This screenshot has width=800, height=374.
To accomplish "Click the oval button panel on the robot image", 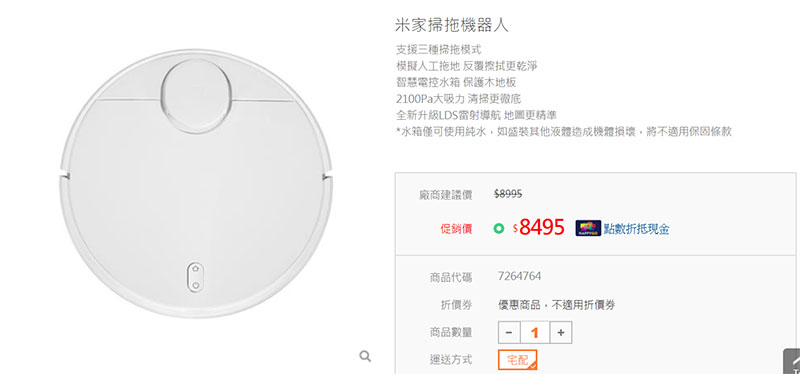I will pos(195,277).
